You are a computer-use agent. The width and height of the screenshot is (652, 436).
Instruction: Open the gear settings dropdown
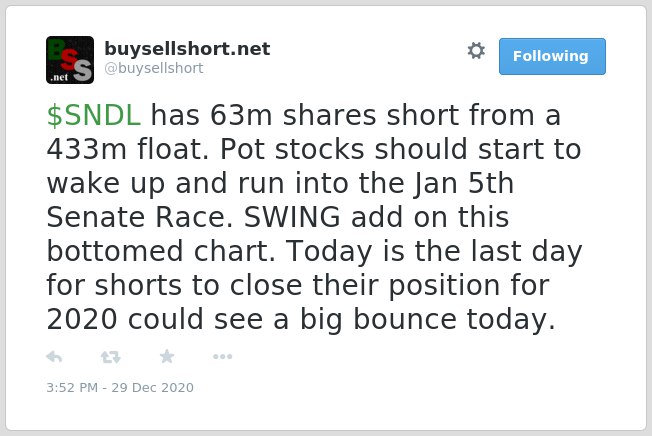(476, 51)
